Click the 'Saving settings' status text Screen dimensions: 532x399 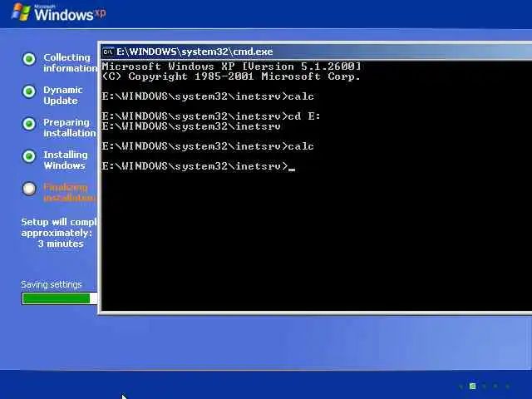[x=52, y=284]
